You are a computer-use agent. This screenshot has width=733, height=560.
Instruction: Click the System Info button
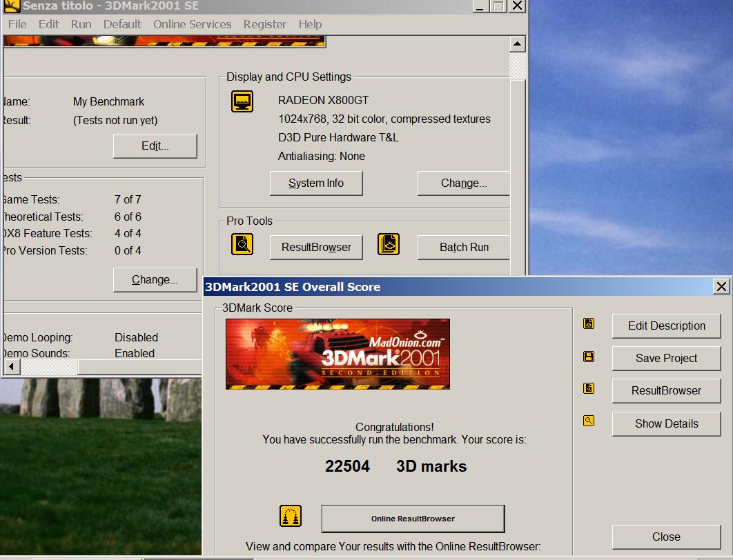point(316,183)
